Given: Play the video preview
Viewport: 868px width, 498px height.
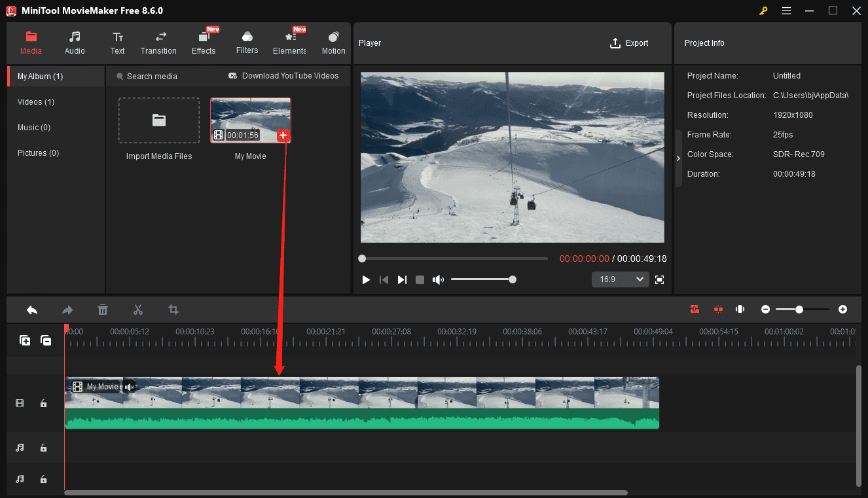Looking at the screenshot, I should [x=366, y=279].
